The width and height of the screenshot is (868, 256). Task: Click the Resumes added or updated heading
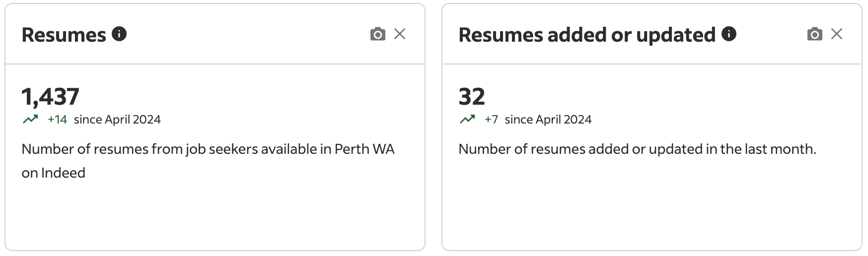tap(586, 35)
